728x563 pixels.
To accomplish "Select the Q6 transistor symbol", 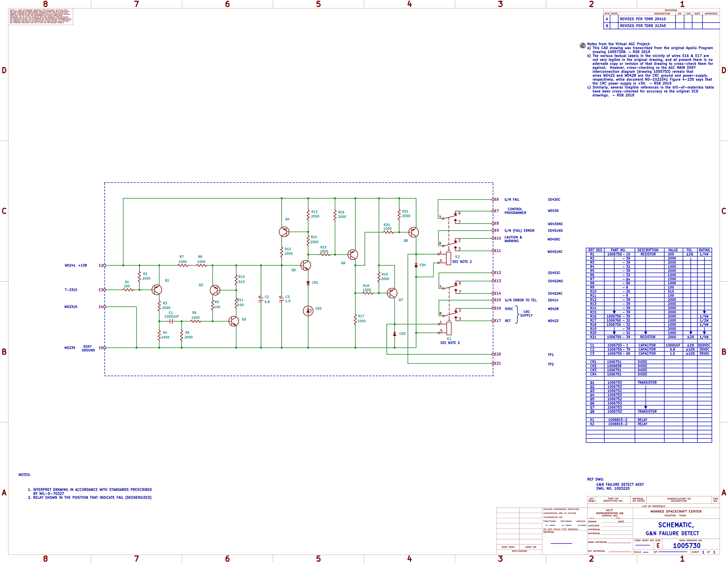I will [353, 254].
